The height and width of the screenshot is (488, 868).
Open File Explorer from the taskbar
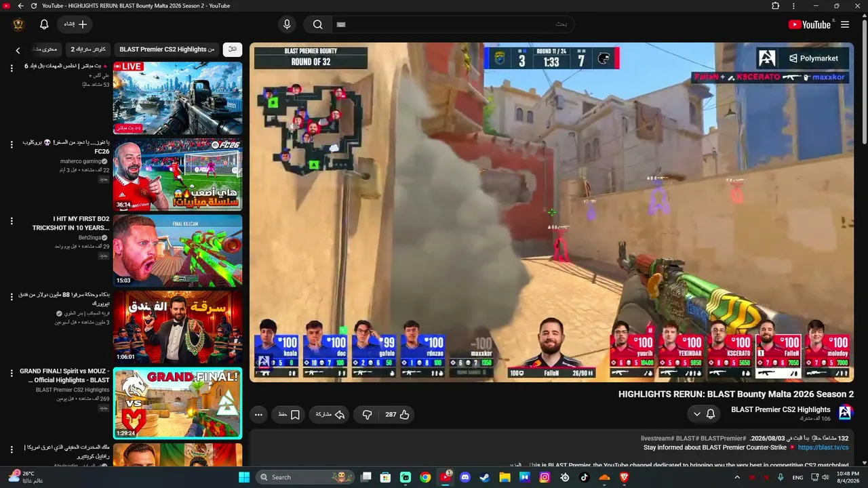[505, 477]
